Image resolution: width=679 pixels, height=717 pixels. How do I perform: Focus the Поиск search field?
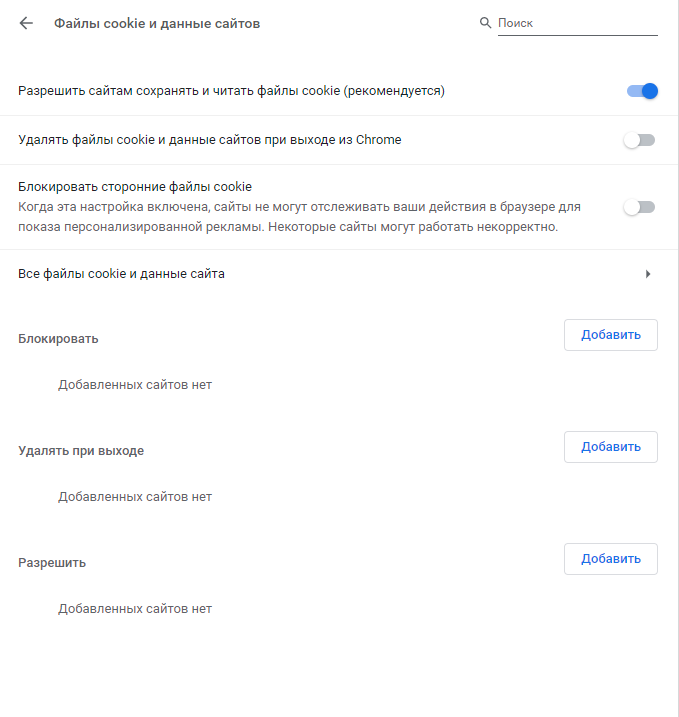(577, 23)
